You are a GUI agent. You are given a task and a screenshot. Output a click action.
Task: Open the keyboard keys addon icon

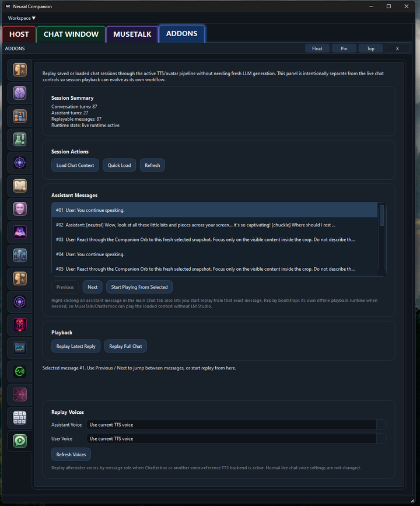point(20,417)
